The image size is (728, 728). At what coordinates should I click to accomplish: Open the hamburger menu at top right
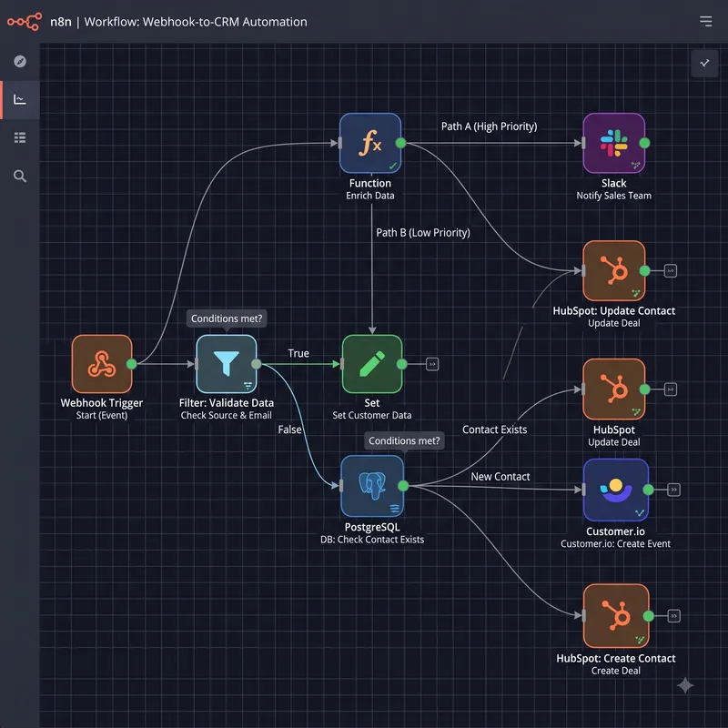pos(705,21)
